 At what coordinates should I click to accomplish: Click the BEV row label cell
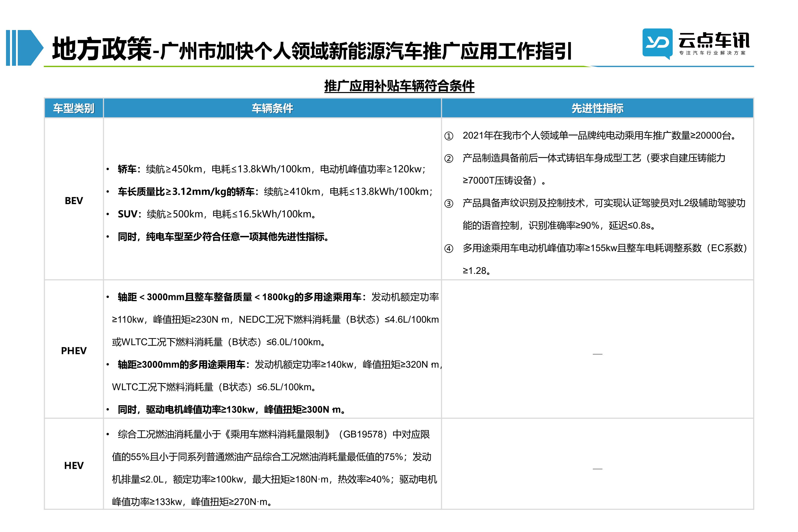(x=74, y=201)
